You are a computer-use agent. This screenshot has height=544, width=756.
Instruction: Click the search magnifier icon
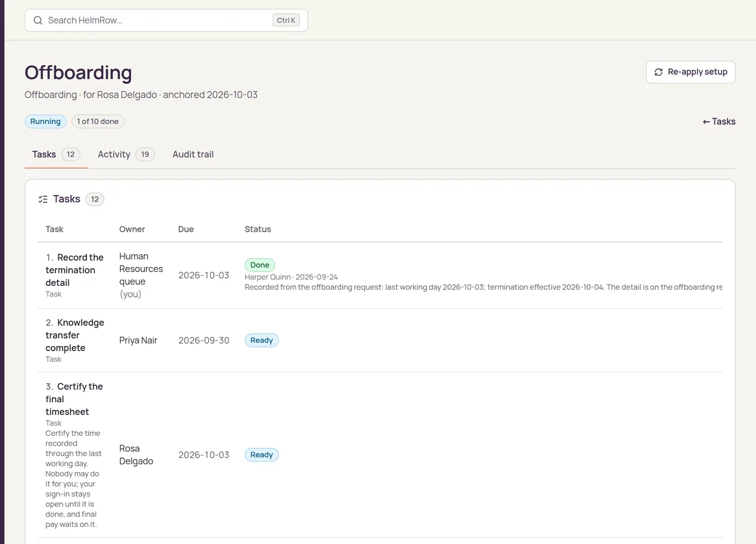coord(37,20)
